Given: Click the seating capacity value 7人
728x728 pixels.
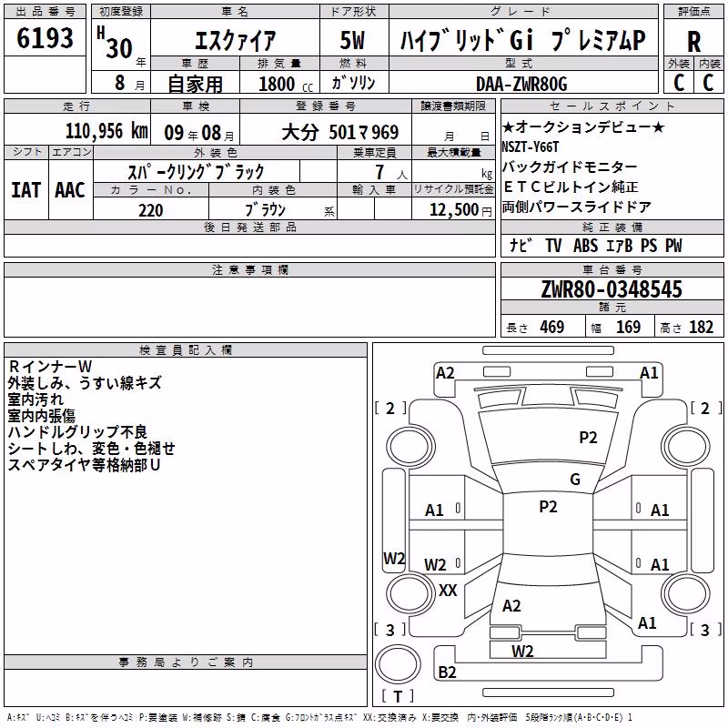Looking at the screenshot, I should pos(391,172).
